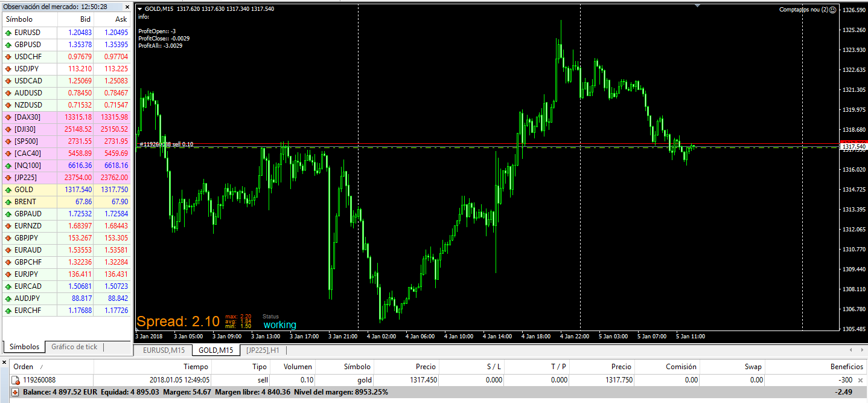Click the [JP225] red arrow icon
This screenshot has width=868, height=403.
[x=8, y=178]
